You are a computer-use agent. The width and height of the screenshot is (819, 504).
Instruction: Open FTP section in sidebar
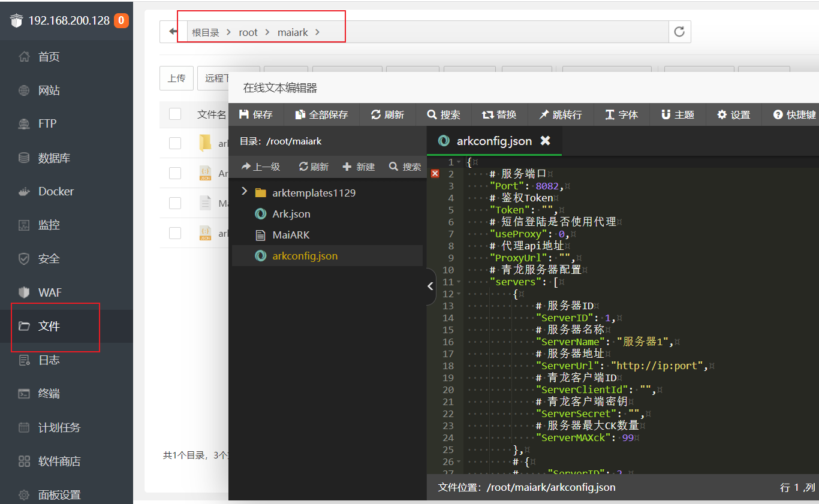coord(47,124)
